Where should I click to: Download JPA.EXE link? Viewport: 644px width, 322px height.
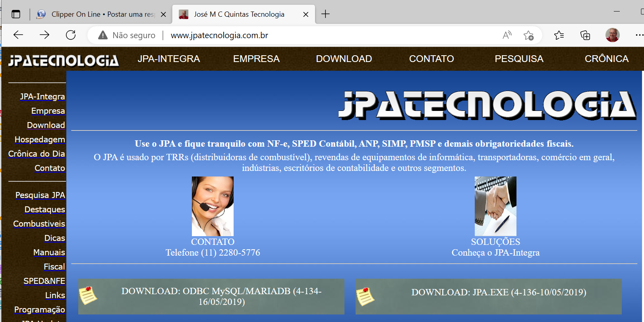499,292
